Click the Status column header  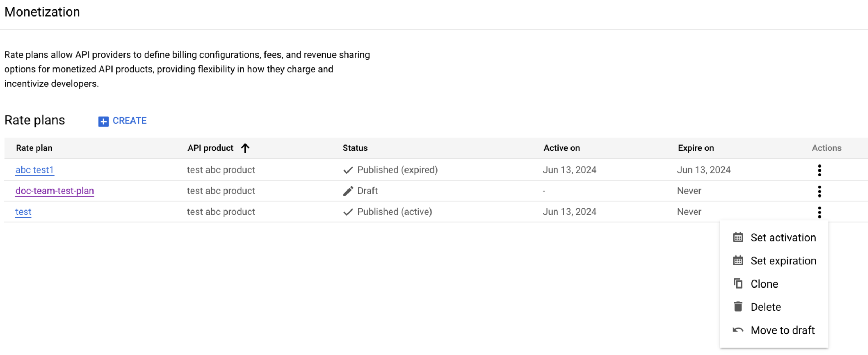(x=355, y=148)
